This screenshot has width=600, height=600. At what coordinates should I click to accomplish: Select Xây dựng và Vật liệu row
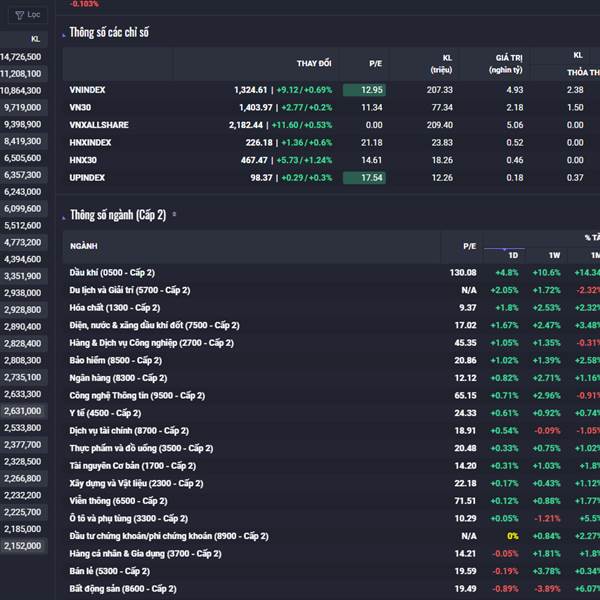[331, 484]
